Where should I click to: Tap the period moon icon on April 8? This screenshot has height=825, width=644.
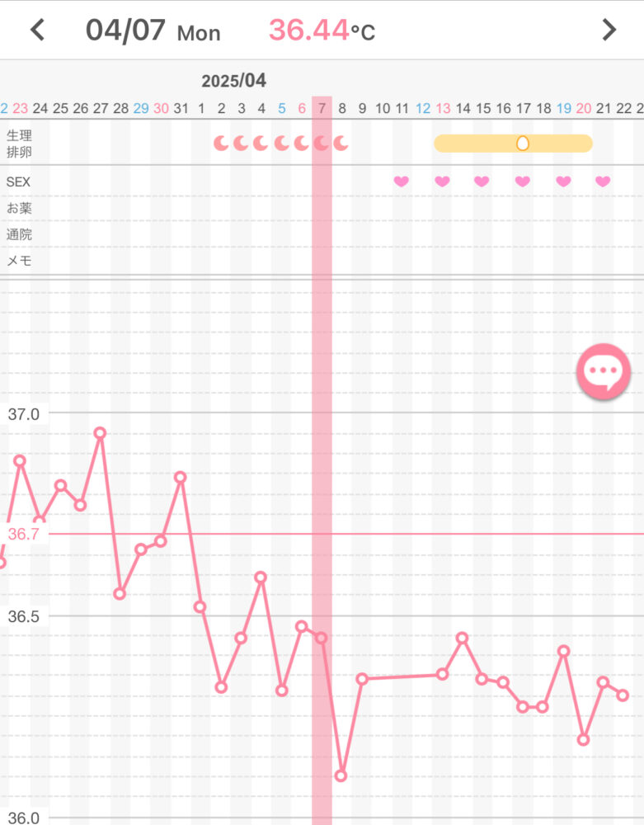[341, 143]
